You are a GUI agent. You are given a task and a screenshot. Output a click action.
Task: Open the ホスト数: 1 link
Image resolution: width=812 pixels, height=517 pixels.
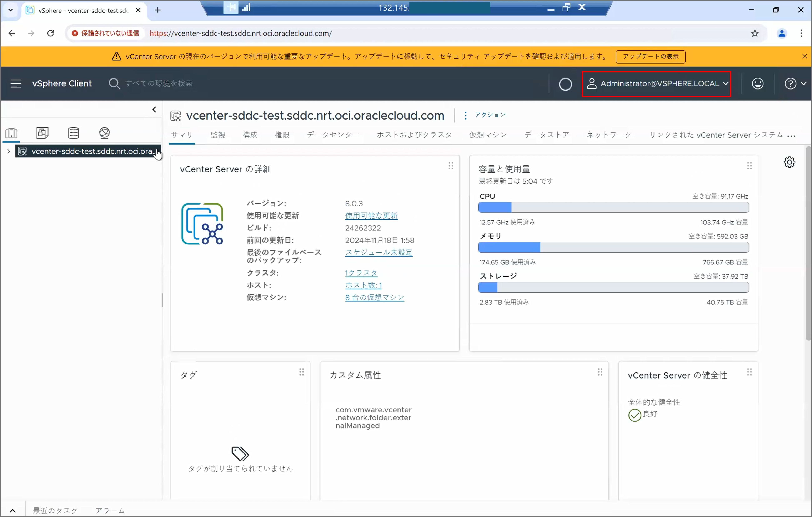[x=364, y=285]
